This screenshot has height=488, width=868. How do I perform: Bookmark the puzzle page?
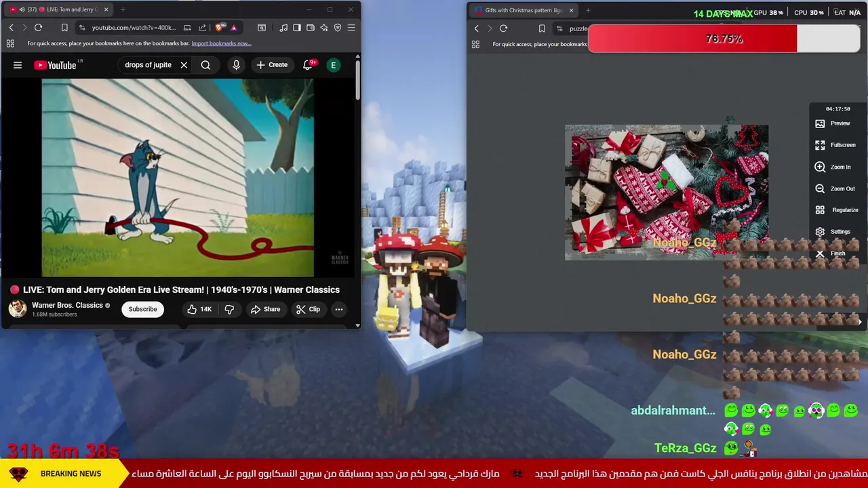[542, 28]
